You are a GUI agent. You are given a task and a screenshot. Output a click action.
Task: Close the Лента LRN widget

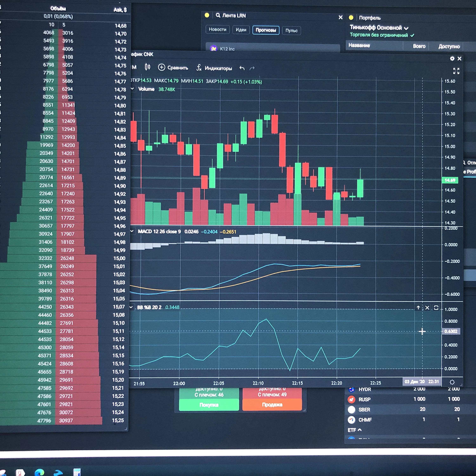pos(340,17)
